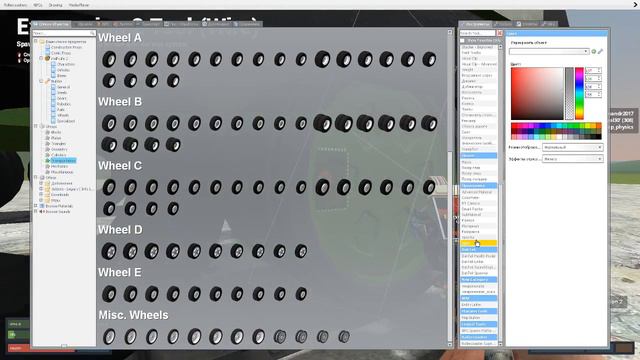Click the green add-preset icon
Viewport: 640px width, 360px height.
594,51
